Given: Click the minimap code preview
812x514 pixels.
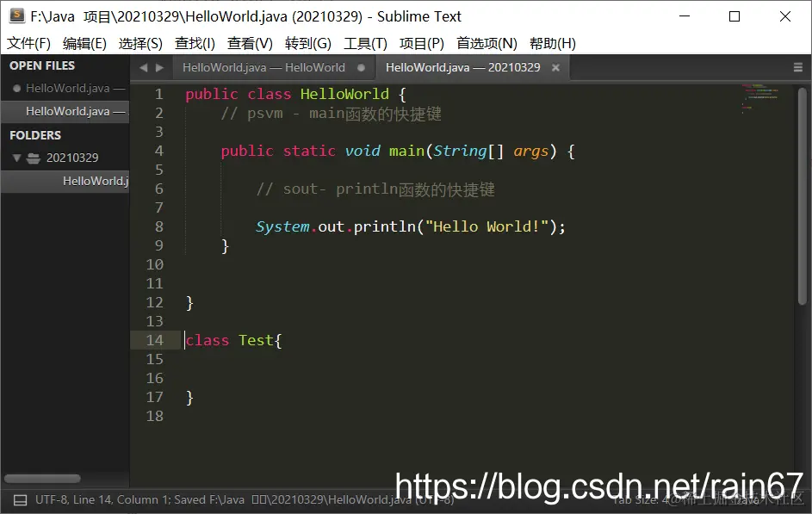Looking at the screenshot, I should tap(760, 98).
